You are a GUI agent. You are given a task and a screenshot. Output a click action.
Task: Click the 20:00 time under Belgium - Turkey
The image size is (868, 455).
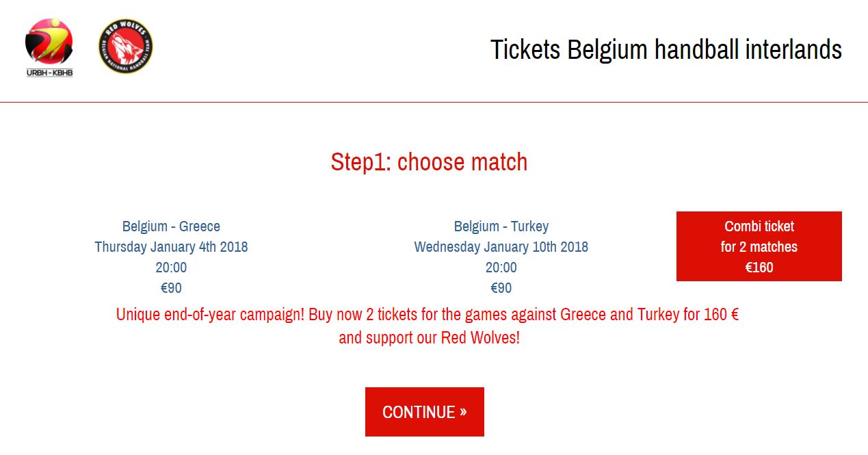[501, 267]
